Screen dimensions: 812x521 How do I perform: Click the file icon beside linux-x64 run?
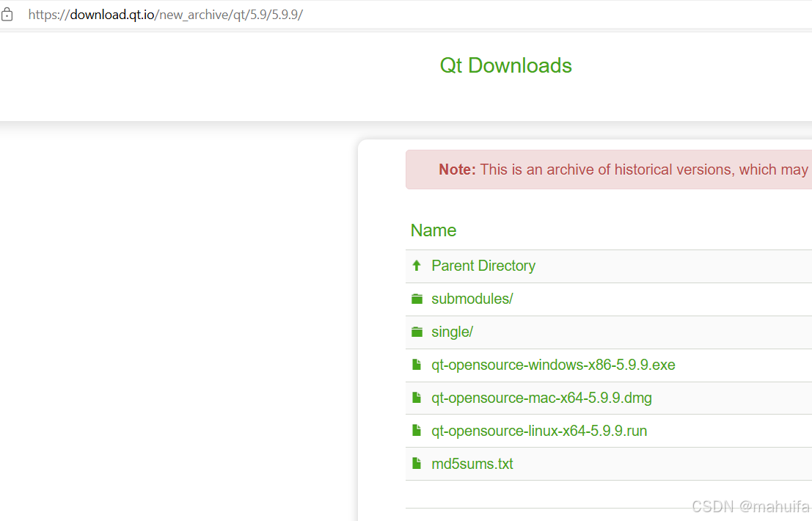pos(417,430)
